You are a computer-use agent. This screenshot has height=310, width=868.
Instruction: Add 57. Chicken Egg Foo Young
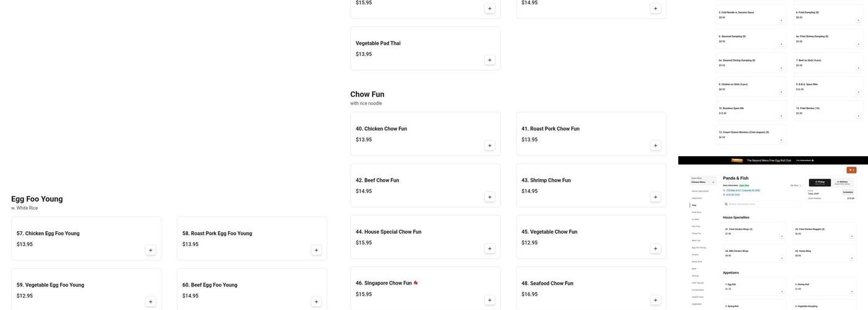[151, 250]
